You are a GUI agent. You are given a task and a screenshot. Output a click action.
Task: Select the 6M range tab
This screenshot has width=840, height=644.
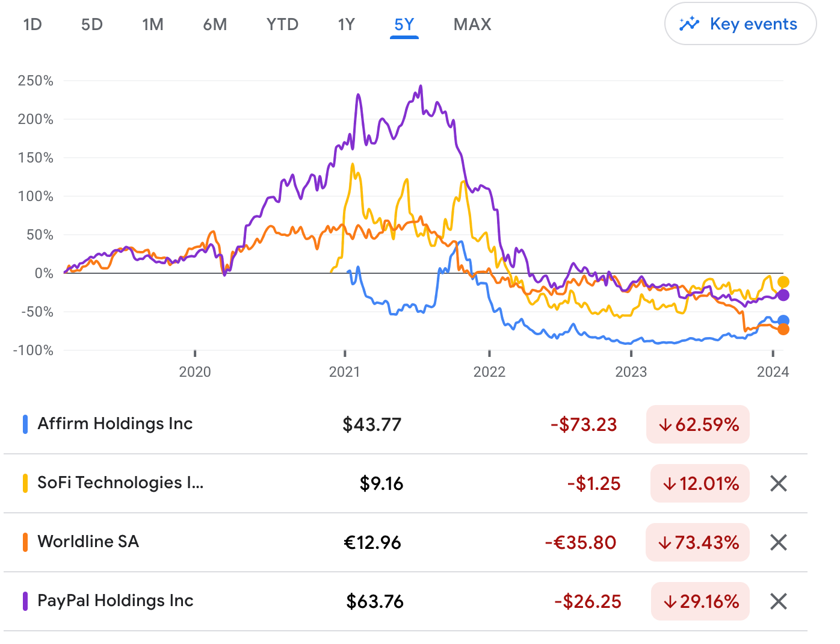pyautogui.click(x=215, y=25)
